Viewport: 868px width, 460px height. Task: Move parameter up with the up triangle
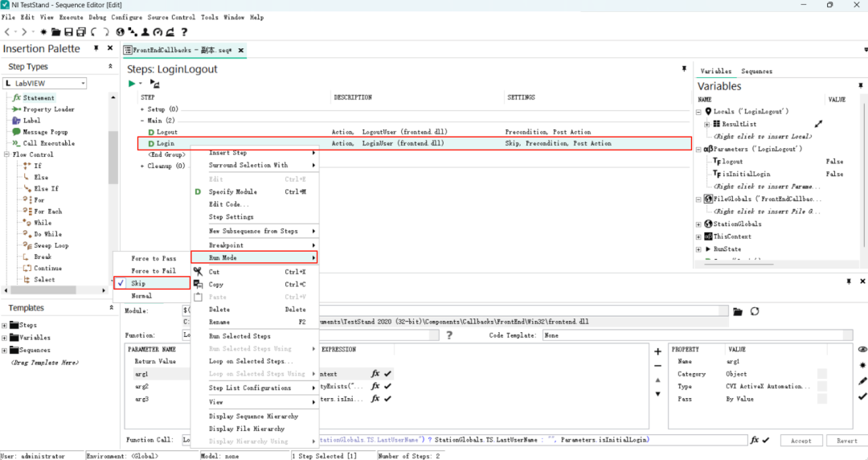coord(657,380)
